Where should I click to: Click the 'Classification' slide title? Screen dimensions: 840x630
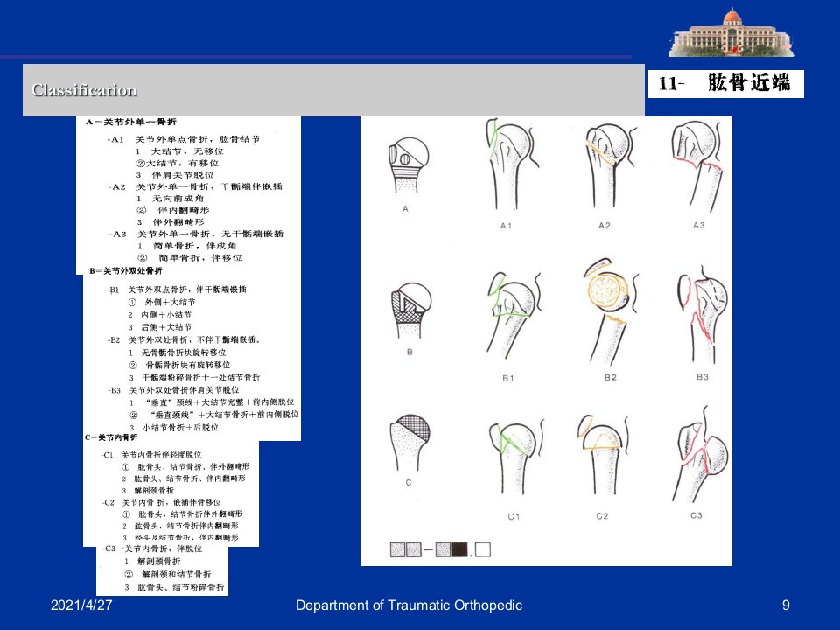click(84, 90)
